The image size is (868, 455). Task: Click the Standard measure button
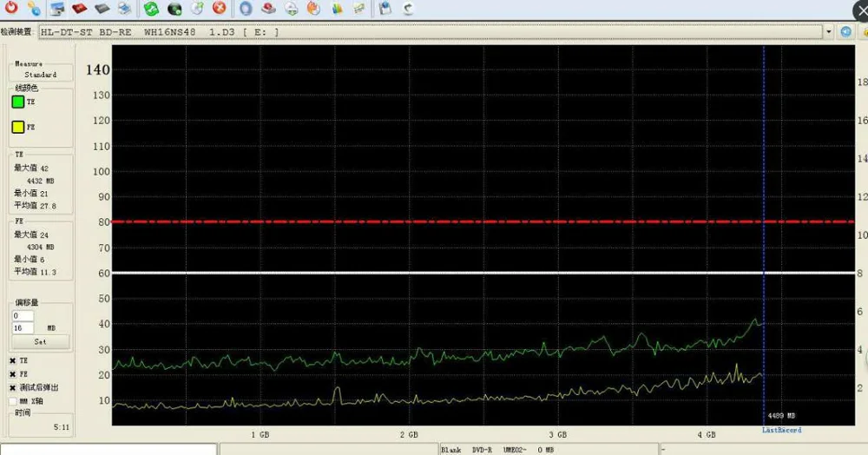tap(41, 75)
